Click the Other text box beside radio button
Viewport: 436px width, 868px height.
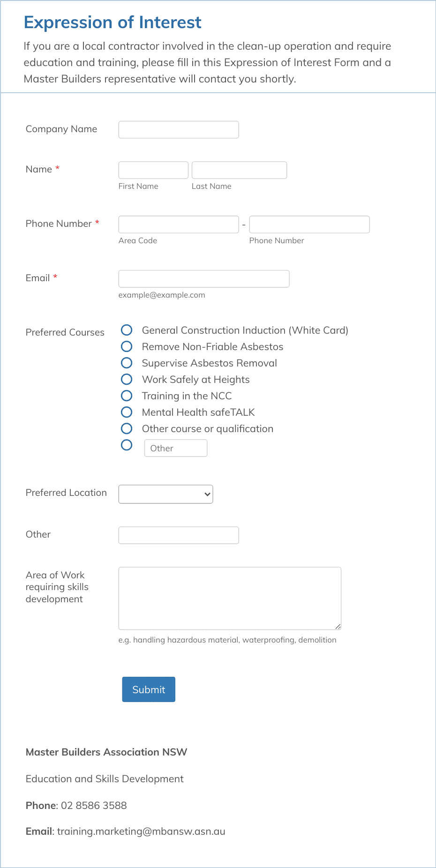pyautogui.click(x=176, y=448)
